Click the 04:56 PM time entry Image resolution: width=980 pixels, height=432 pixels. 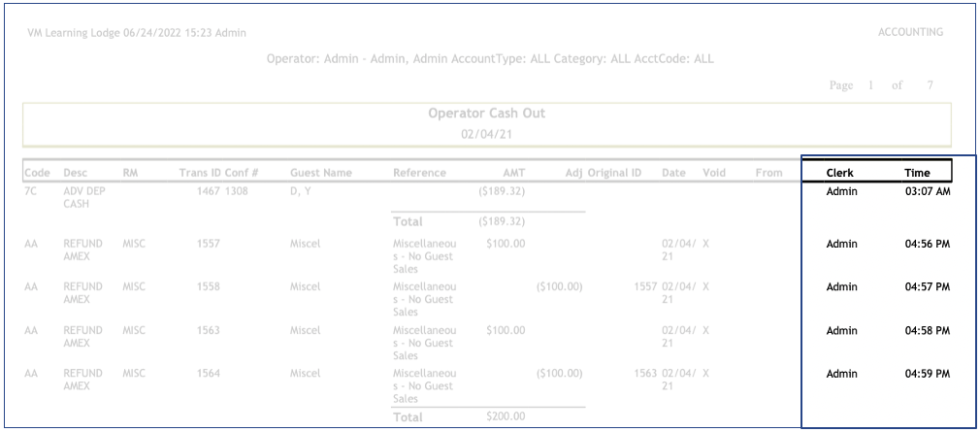tap(927, 244)
